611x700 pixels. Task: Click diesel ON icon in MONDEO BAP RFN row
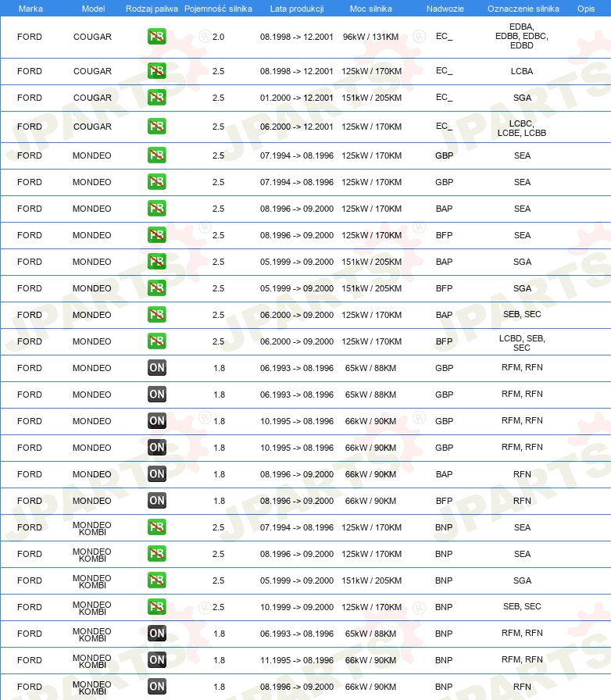tap(157, 474)
